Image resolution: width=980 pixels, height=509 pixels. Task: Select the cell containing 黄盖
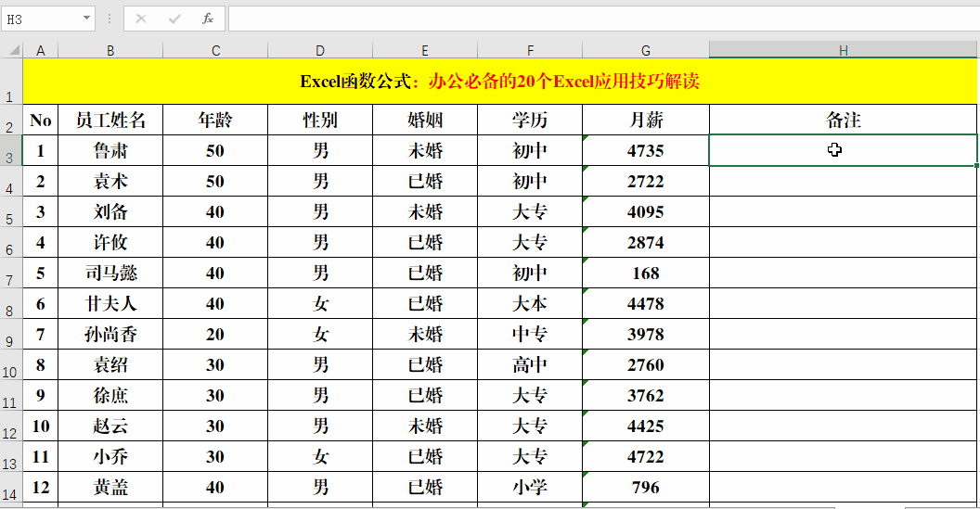click(110, 487)
